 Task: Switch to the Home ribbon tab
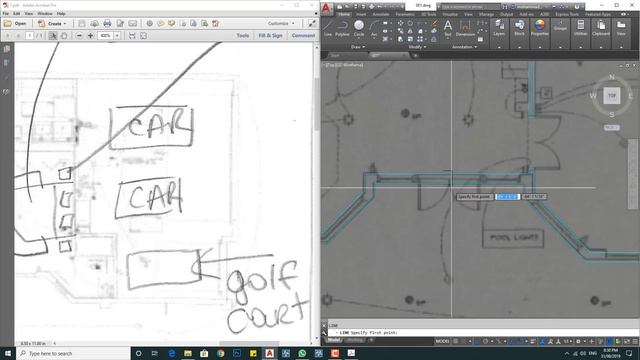(x=344, y=14)
